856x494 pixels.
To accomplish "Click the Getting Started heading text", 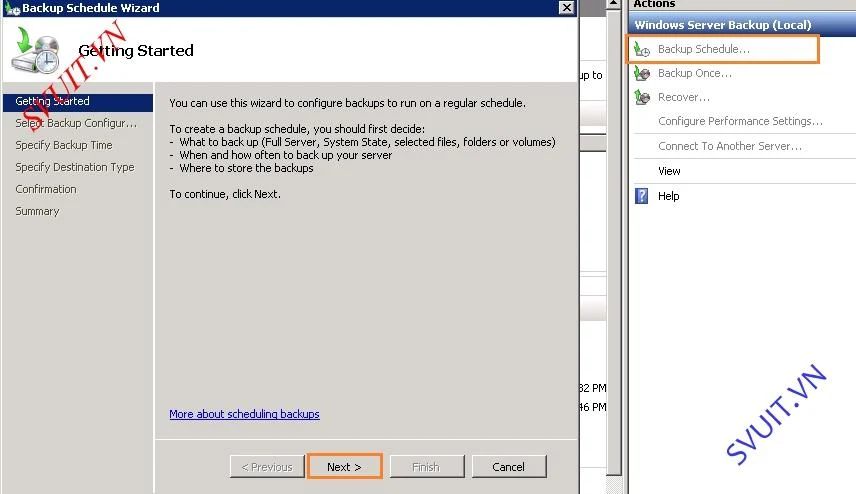I will pyautogui.click(x=136, y=50).
